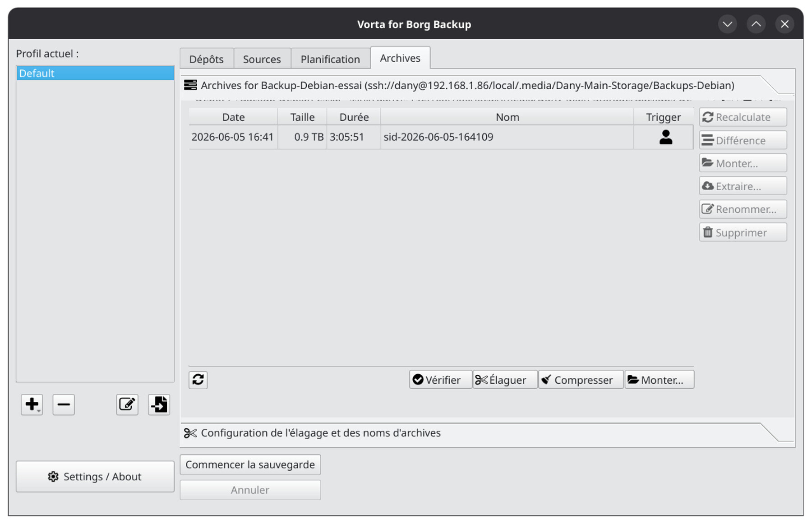Click the Compresser button

pyautogui.click(x=581, y=380)
